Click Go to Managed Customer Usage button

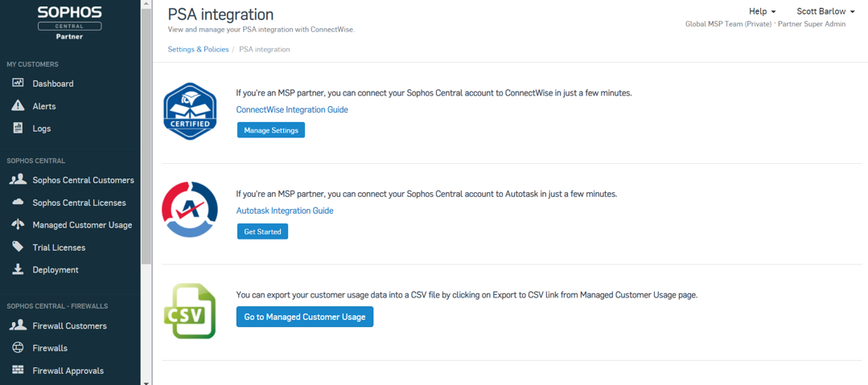304,317
